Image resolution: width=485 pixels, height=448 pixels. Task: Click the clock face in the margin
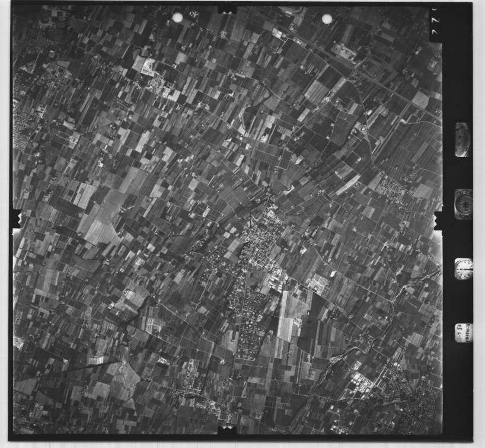[x=463, y=268]
